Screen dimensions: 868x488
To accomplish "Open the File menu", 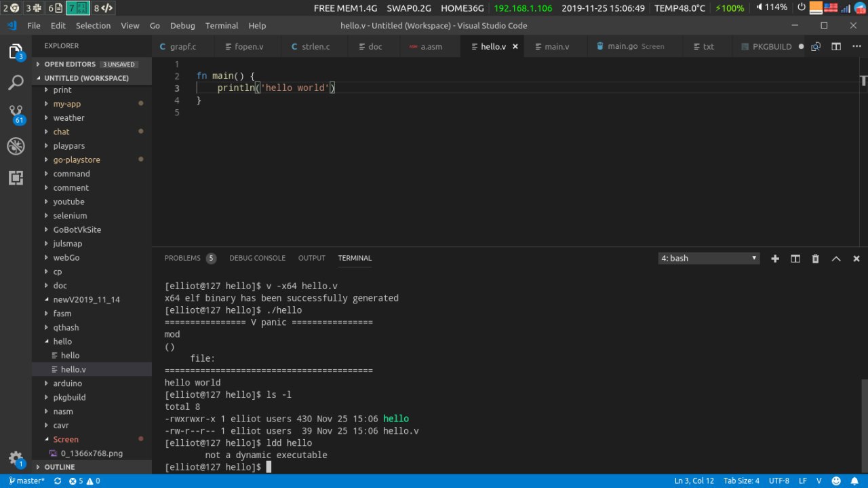I will coord(34,26).
